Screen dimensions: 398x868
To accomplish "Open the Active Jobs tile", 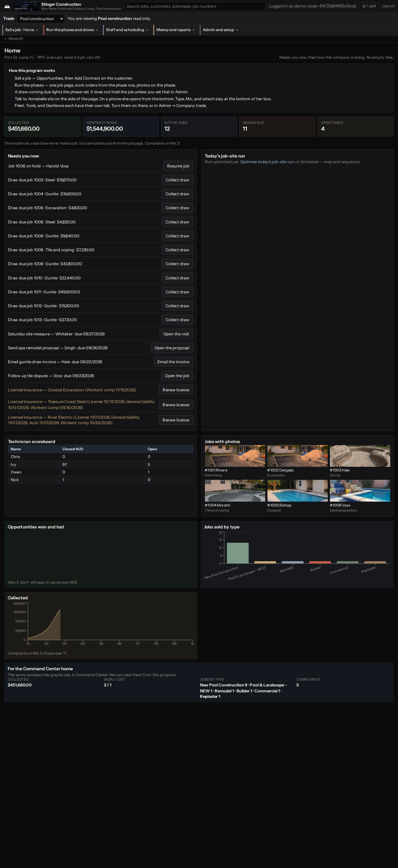I will (199, 126).
